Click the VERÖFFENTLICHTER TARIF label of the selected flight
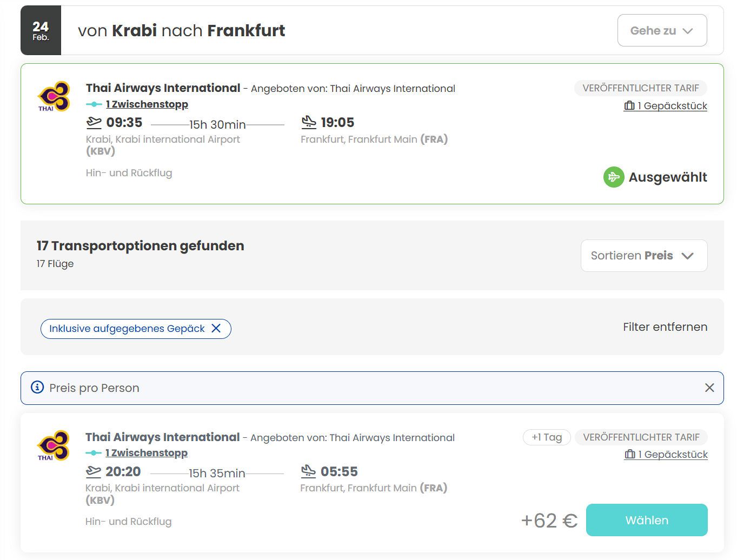Image resolution: width=737 pixels, height=560 pixels. point(640,88)
